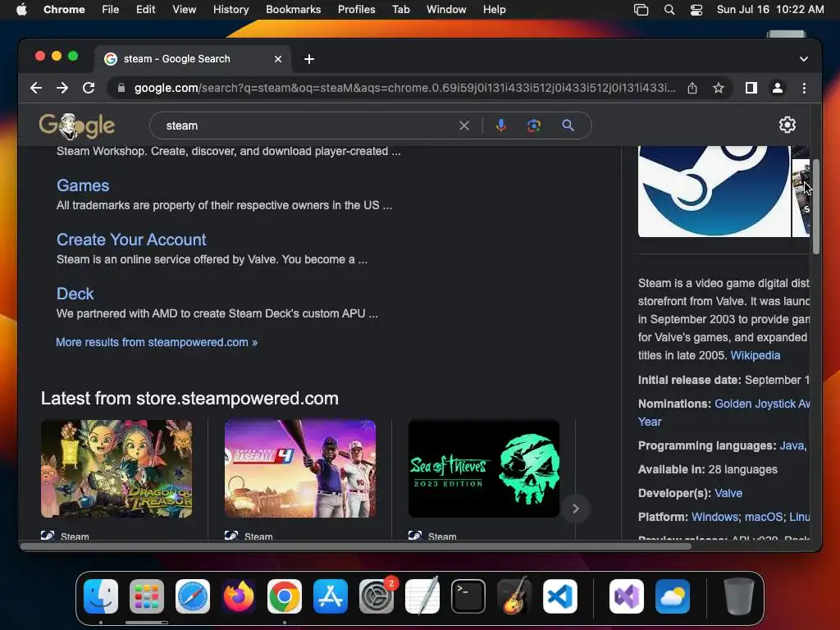Launch Safari from the Dock
Screen dimensions: 840x630
(x=192, y=596)
